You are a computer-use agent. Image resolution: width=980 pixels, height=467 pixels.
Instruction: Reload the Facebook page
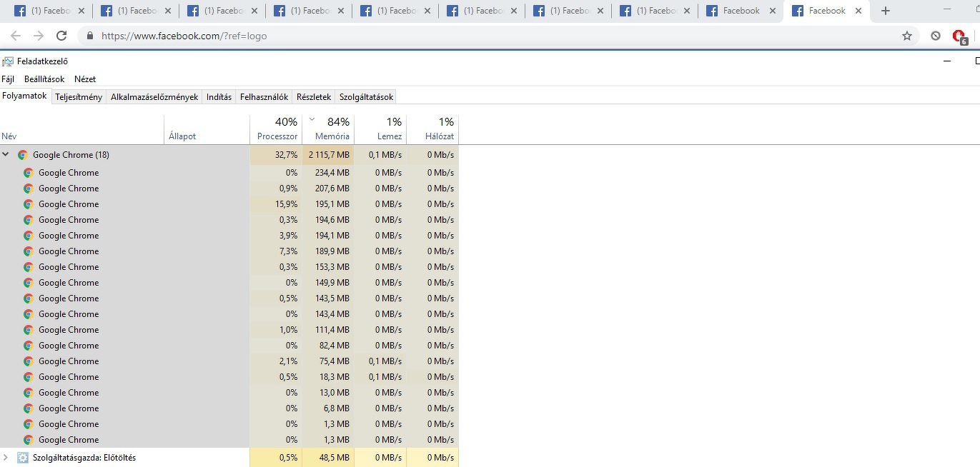(61, 36)
